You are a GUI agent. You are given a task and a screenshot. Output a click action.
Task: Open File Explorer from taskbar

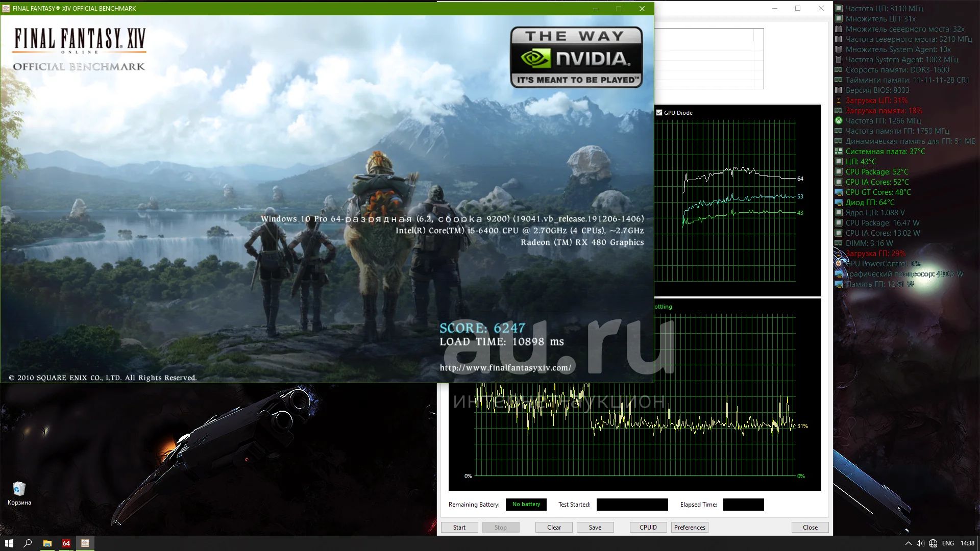pyautogui.click(x=47, y=543)
